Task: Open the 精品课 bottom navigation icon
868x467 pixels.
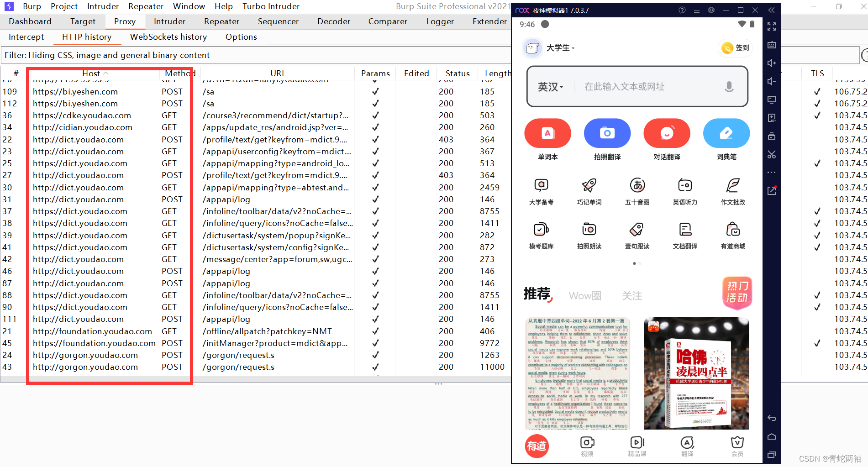Action: coord(637,442)
